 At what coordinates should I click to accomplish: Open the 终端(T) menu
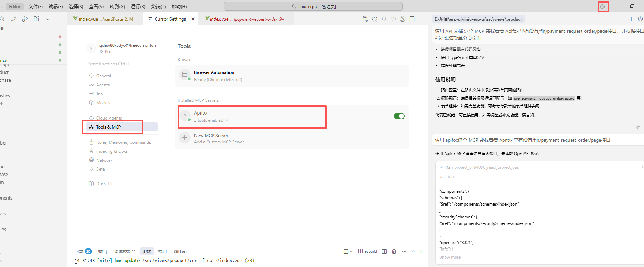pos(158,6)
